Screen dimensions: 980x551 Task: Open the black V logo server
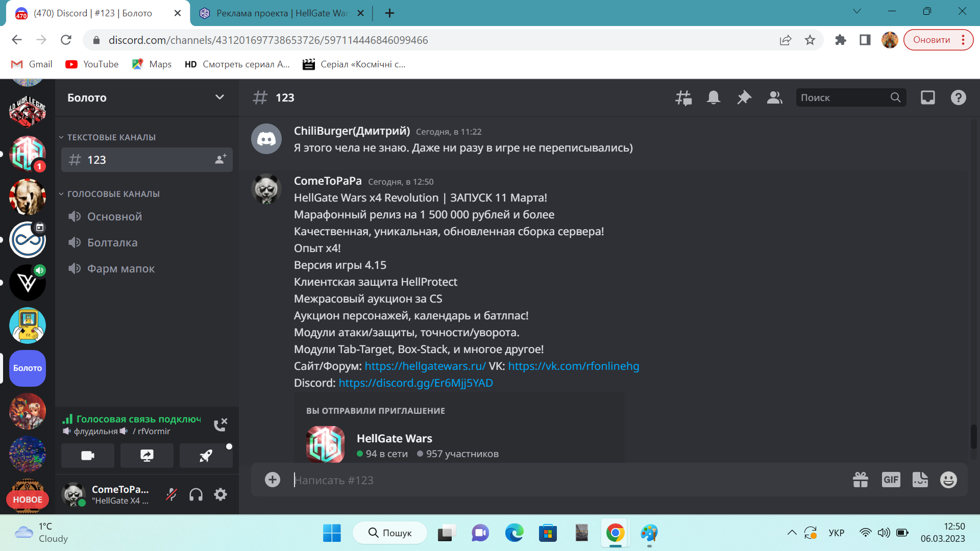28,282
